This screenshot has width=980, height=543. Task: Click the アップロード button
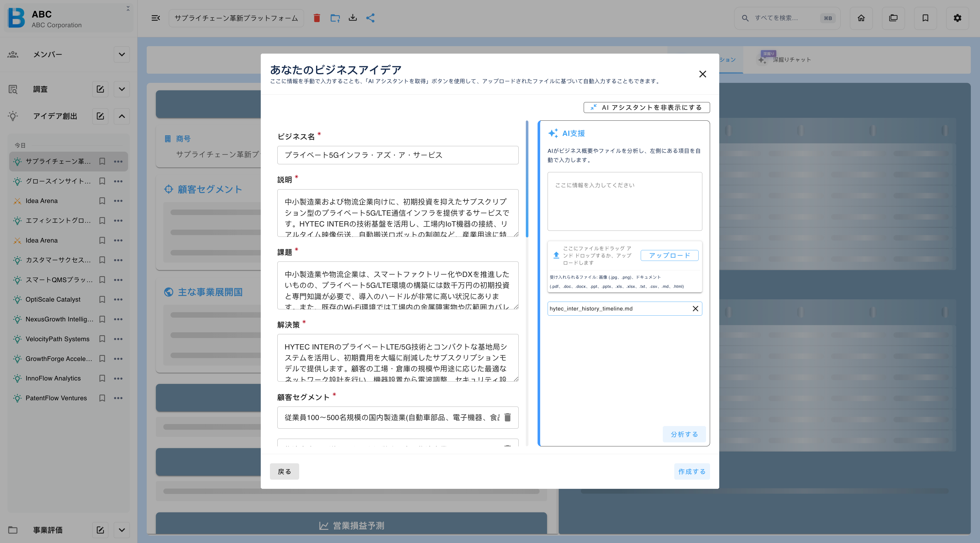[669, 255]
